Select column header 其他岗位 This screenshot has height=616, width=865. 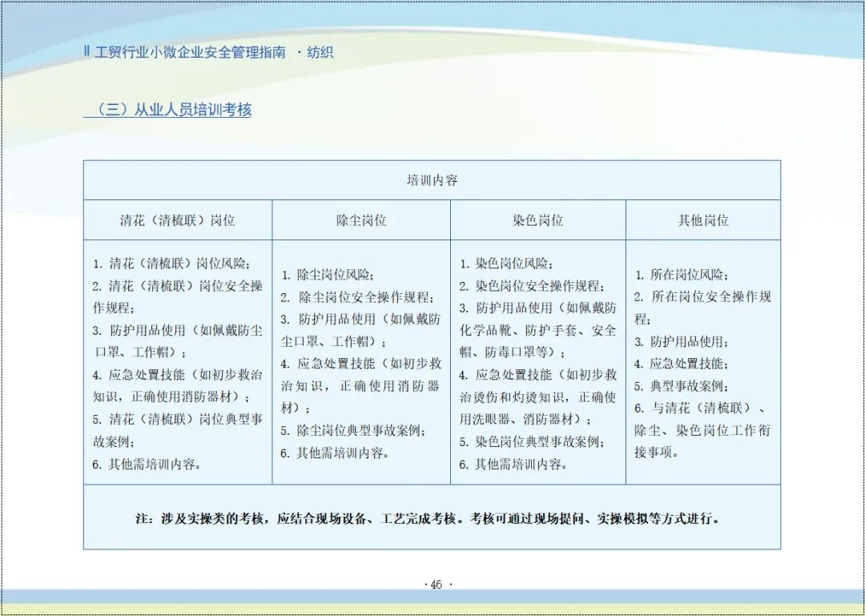[703, 221]
